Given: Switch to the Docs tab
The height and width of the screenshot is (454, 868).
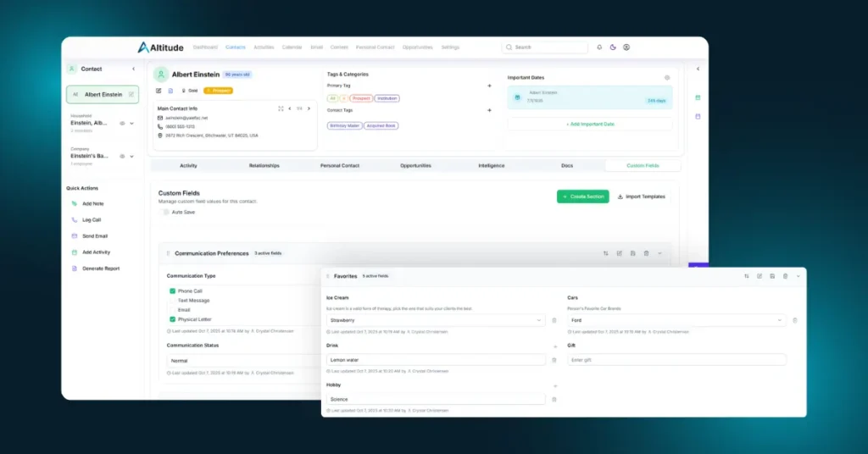Looking at the screenshot, I should click(x=567, y=166).
